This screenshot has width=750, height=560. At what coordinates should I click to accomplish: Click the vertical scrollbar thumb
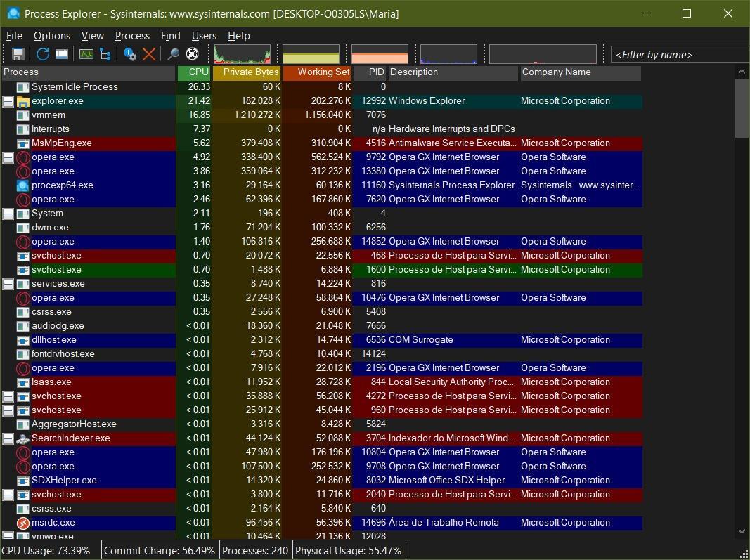[x=742, y=108]
